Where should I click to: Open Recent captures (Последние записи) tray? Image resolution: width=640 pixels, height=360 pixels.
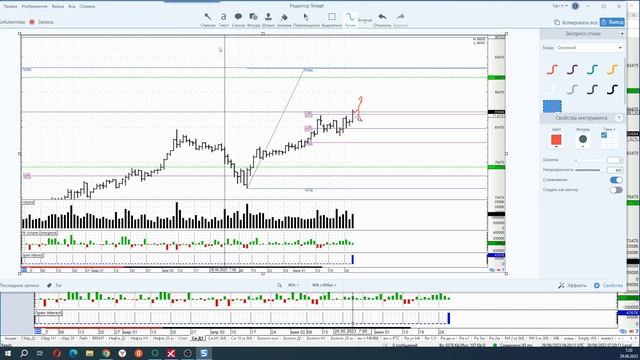(x=20, y=285)
